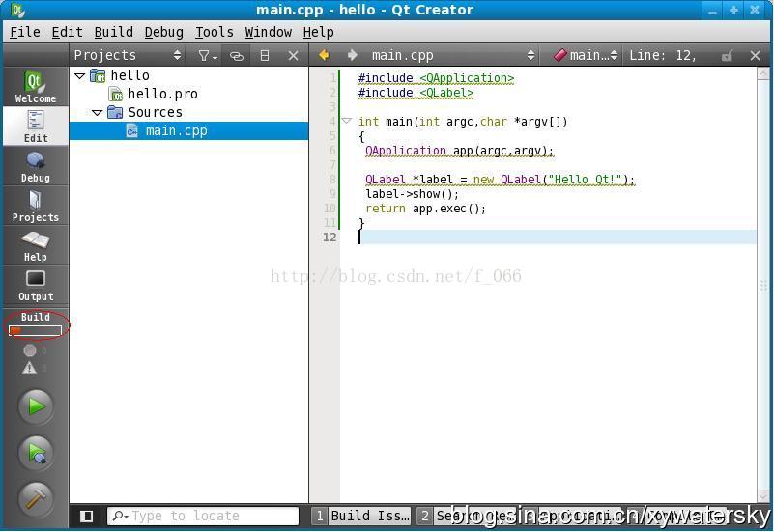
Task: Open the File menu
Action: (x=25, y=32)
